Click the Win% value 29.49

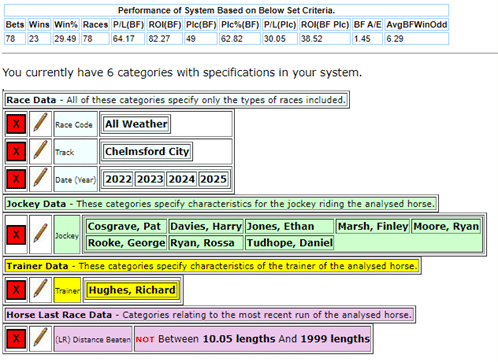coord(66,39)
